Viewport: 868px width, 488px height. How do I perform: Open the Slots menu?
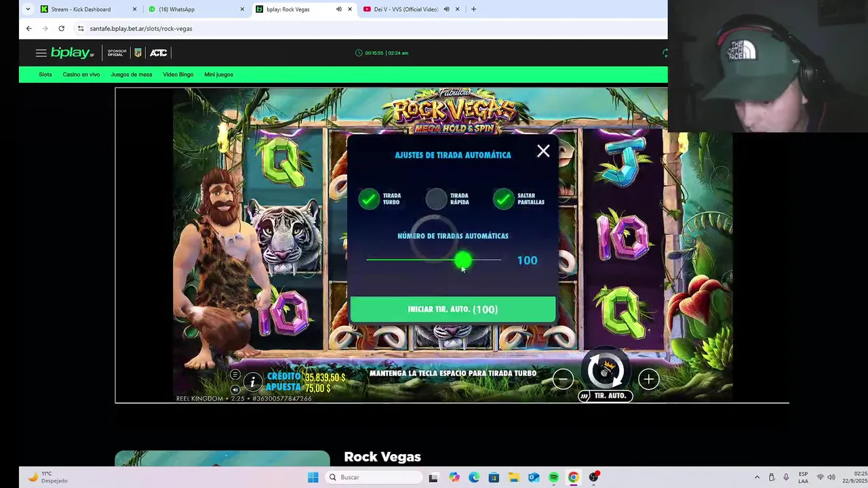(45, 75)
